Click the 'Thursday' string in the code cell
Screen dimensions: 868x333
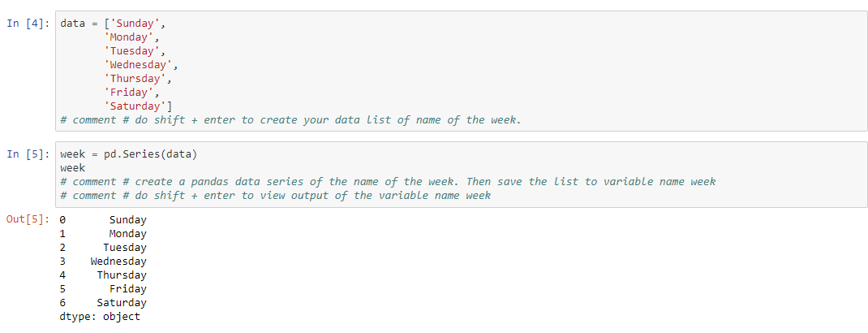pos(136,78)
